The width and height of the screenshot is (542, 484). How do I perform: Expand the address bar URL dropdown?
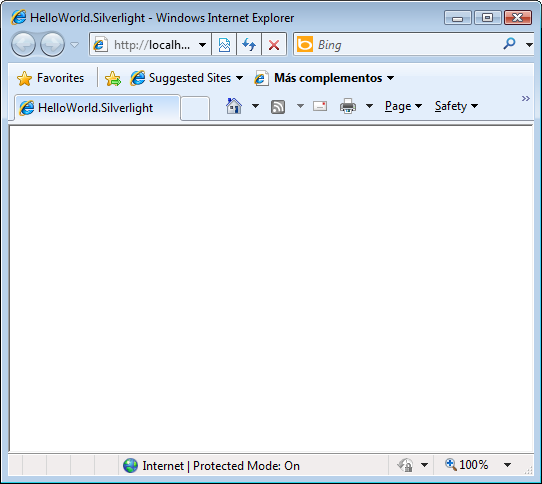[x=202, y=45]
